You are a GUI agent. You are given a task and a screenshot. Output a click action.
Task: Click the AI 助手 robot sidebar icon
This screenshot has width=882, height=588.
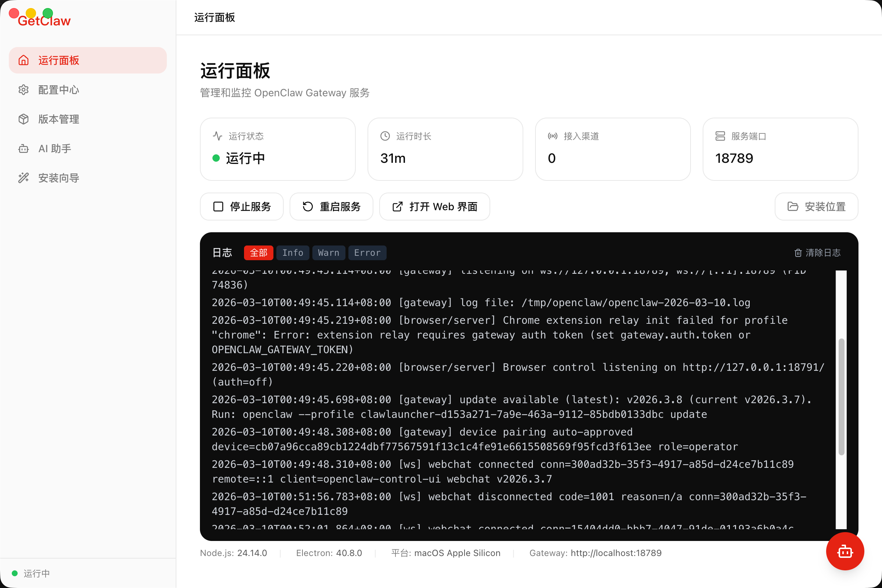pos(24,149)
